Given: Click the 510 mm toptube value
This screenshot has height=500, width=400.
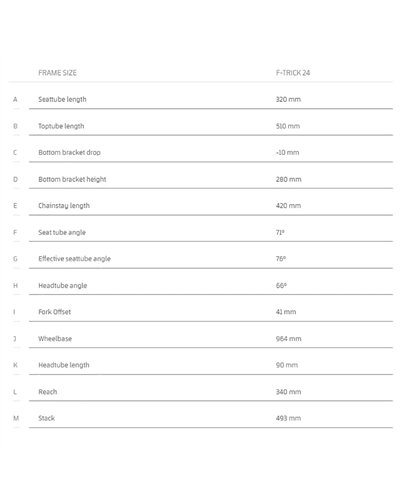Looking at the screenshot, I should tap(288, 126).
